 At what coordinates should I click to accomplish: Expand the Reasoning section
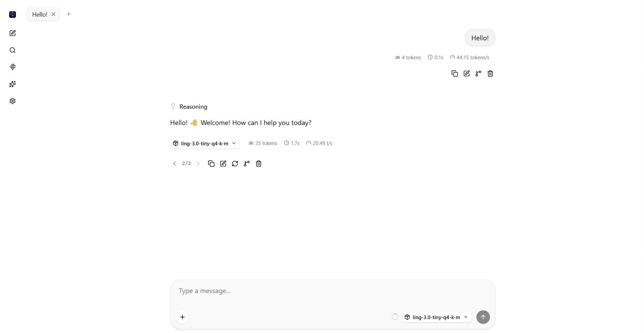(x=189, y=107)
